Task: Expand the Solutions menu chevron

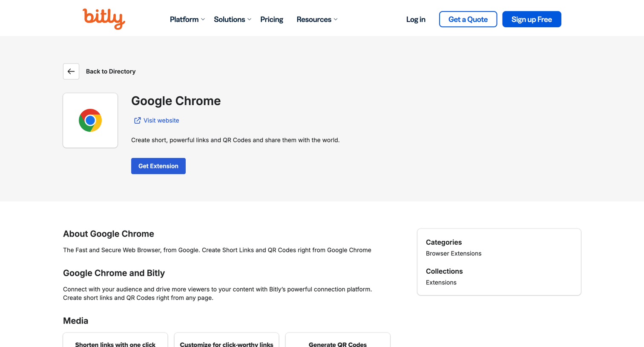Action: [x=250, y=20]
